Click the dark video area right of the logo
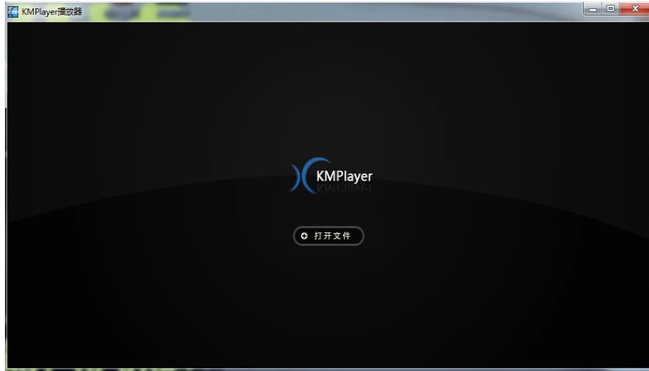The height and width of the screenshot is (371, 649). 509,176
